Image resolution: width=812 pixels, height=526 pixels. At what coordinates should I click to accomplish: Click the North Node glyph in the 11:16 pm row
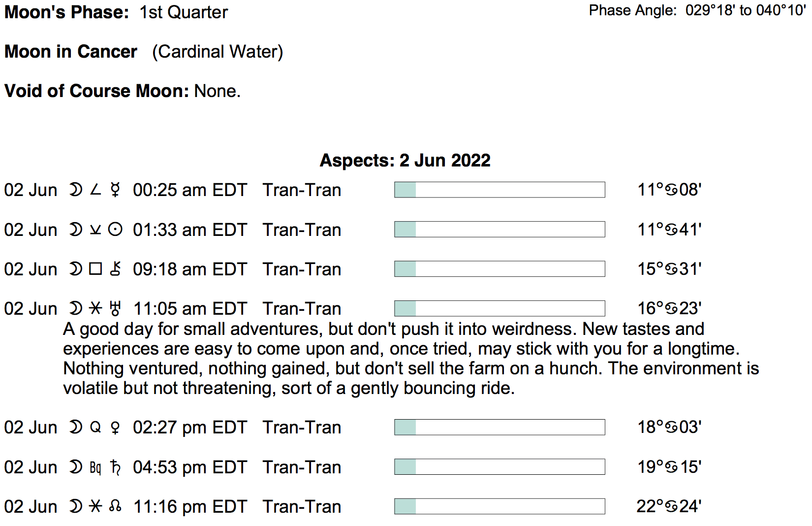point(115,506)
